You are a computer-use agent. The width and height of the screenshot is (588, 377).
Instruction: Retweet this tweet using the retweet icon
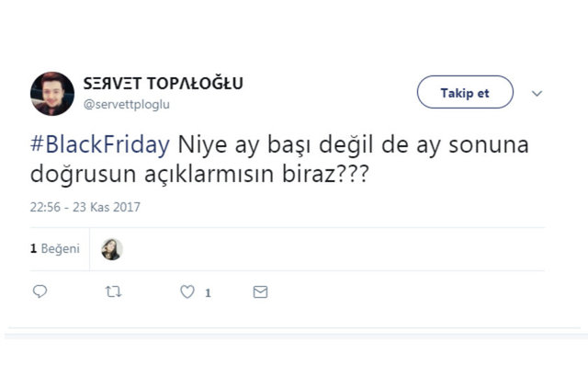click(x=113, y=292)
